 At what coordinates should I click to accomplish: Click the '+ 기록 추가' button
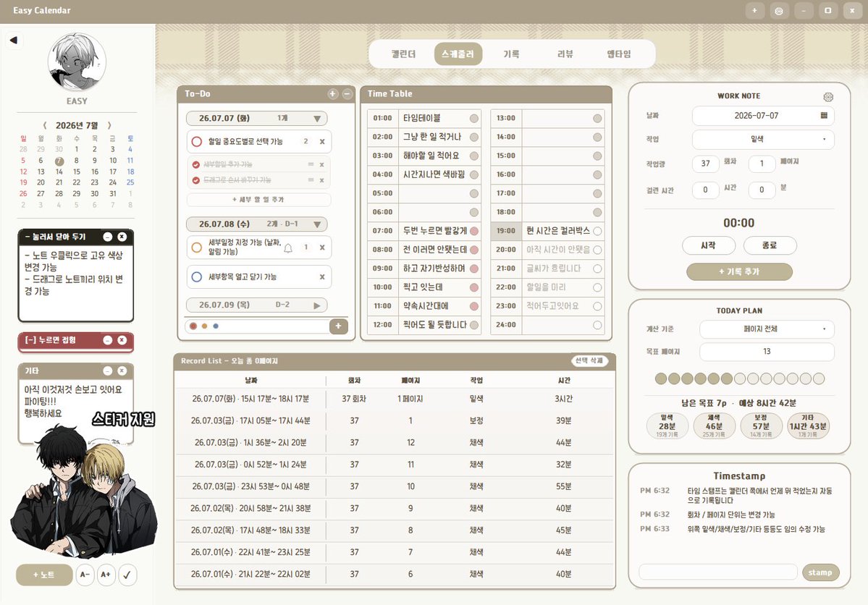[739, 272]
